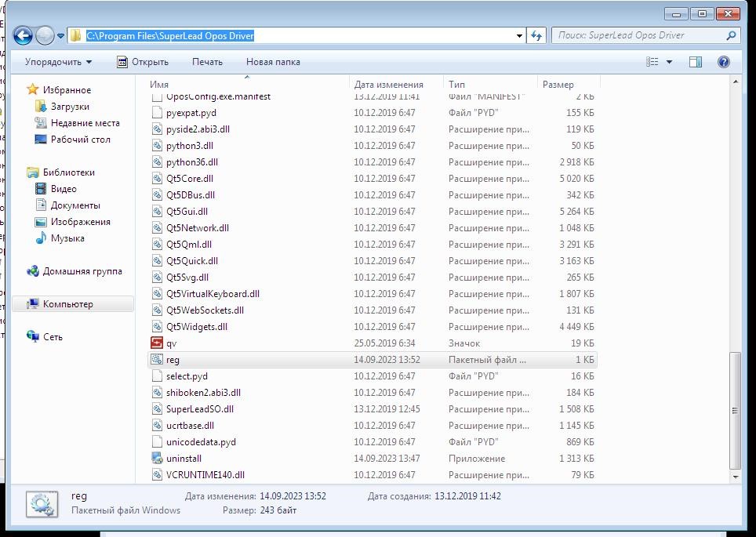Image resolution: width=756 pixels, height=537 pixels.
Task: Toggle the preview pane icon
Action: pyautogui.click(x=696, y=62)
